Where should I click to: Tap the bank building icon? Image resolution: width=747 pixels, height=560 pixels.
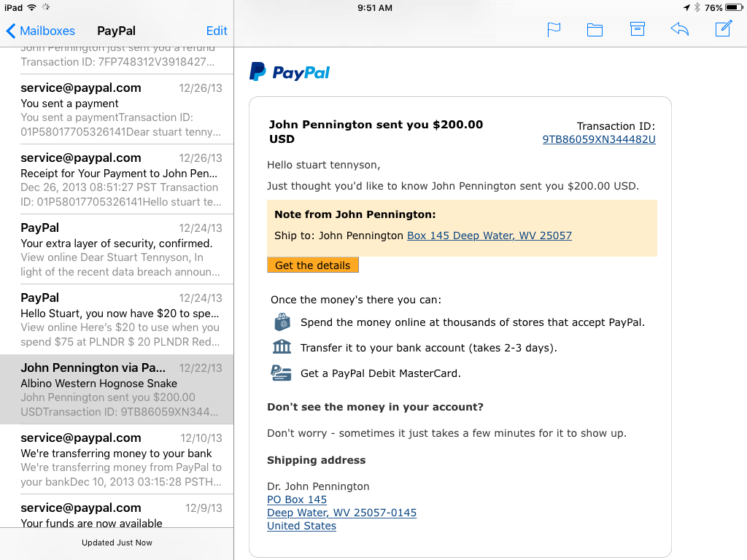click(282, 347)
